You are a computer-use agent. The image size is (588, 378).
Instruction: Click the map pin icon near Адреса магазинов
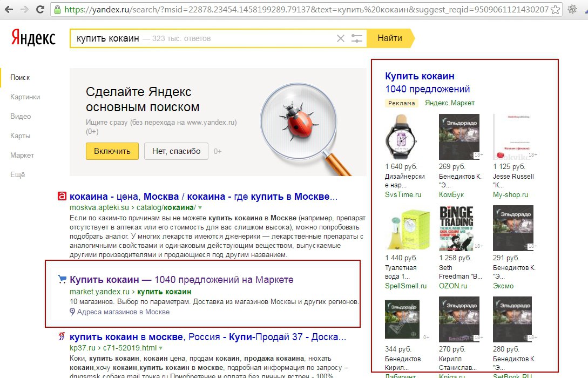coord(72,312)
